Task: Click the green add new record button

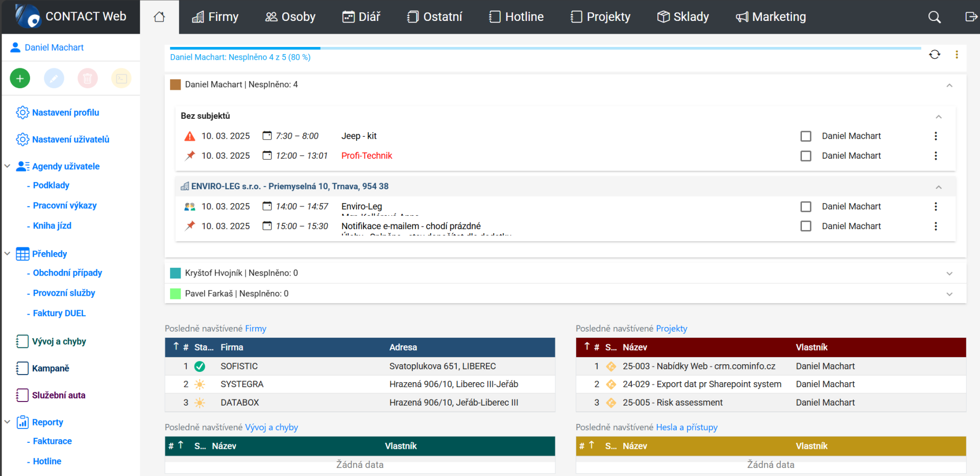Action: pos(20,78)
